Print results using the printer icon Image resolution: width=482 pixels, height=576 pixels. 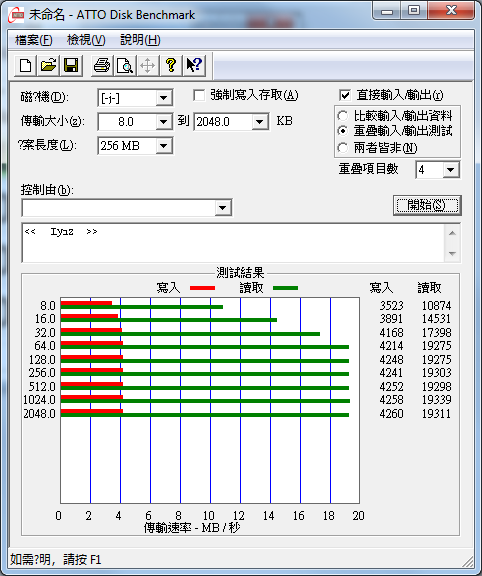point(102,66)
